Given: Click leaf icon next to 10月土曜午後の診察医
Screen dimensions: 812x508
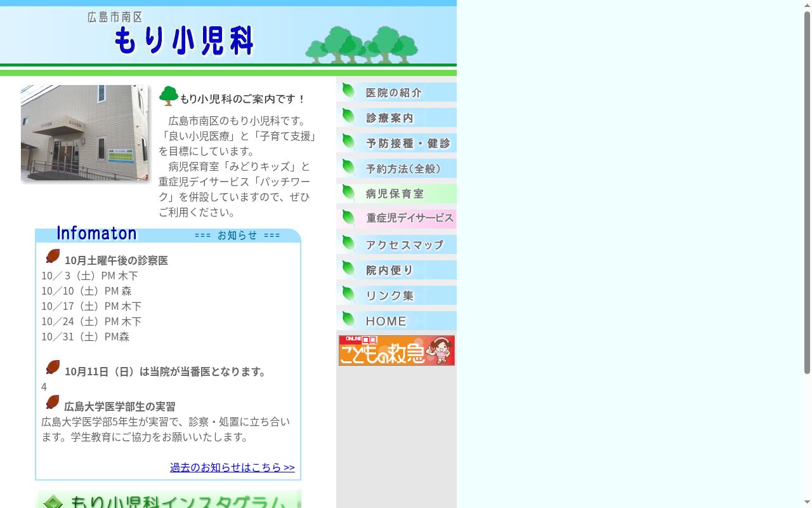Looking at the screenshot, I should (53, 257).
